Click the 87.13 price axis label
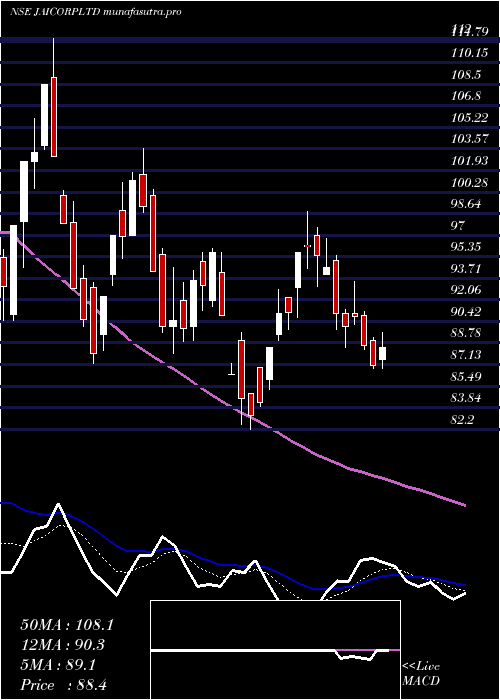Viewport: 500px width, 700px height. pos(466,354)
